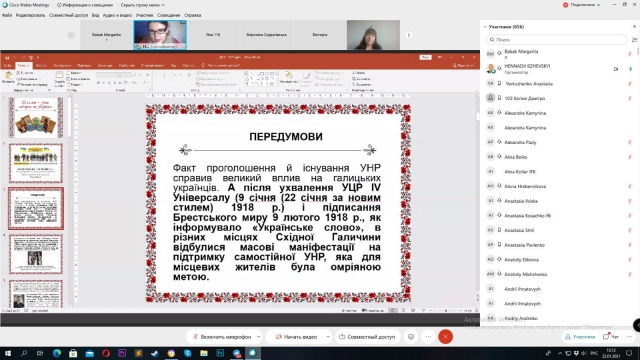Click the PowerPoint zoom slider
Screen dimensions: 640x360
(445, 311)
